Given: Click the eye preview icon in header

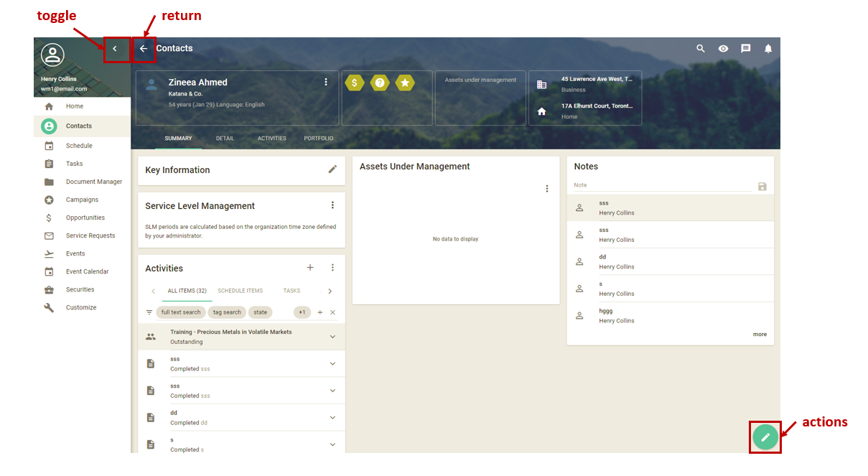Looking at the screenshot, I should point(723,48).
